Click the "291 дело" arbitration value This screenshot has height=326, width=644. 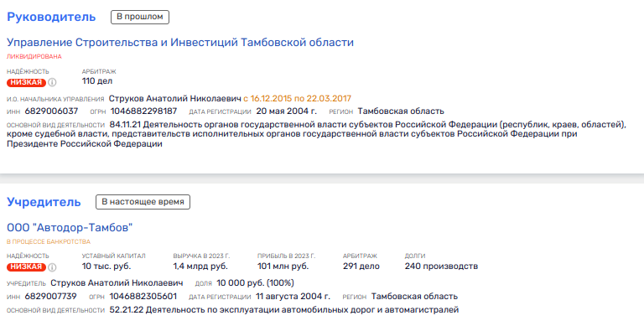(361, 266)
